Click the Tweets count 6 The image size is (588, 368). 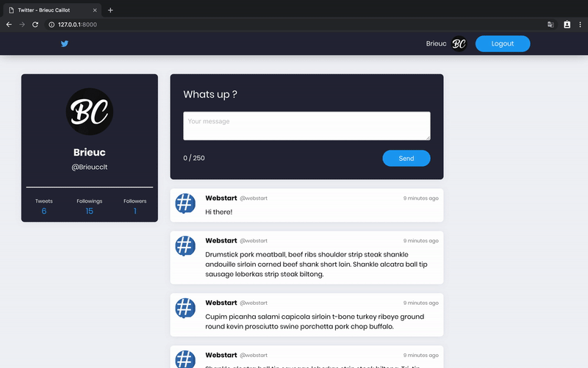(44, 211)
